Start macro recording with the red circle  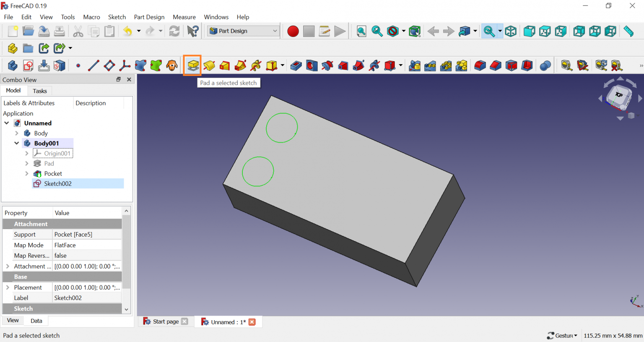click(x=293, y=31)
